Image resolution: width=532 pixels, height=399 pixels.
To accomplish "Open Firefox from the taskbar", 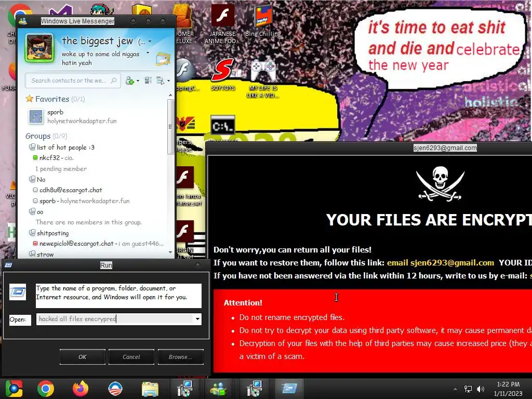I will pos(81,389).
